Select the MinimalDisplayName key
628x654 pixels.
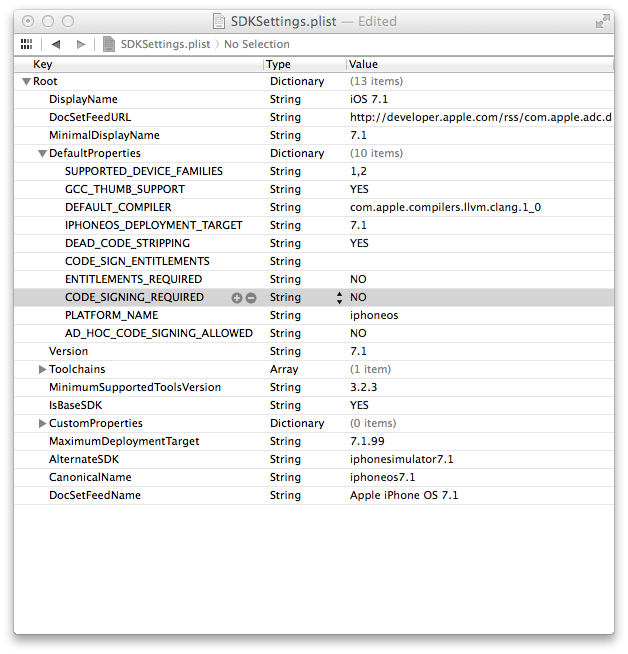tap(104, 135)
